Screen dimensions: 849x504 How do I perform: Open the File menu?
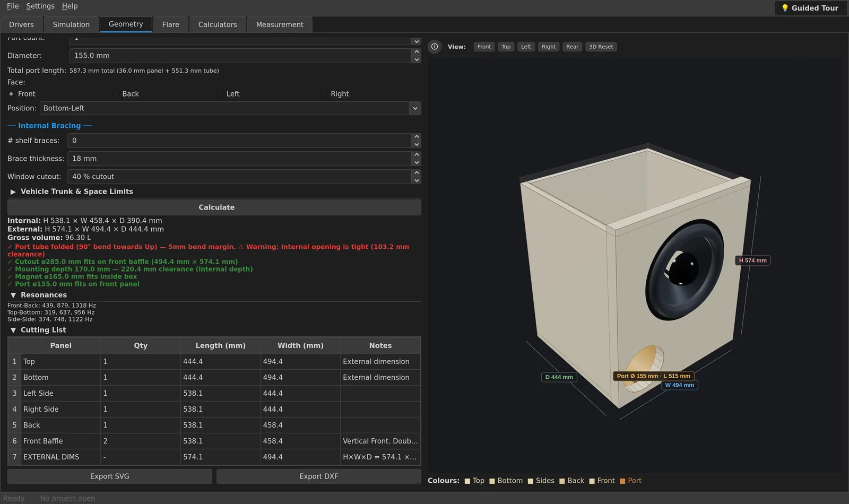[13, 6]
